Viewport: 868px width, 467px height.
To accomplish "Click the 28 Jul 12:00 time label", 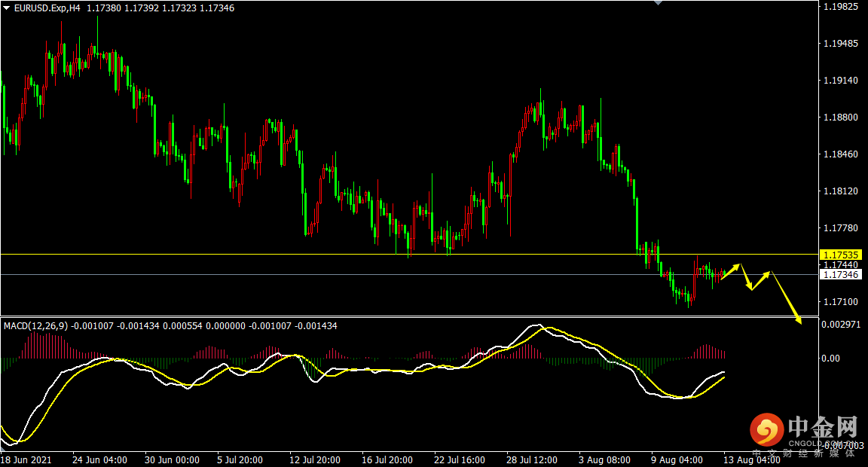I will click(x=532, y=459).
